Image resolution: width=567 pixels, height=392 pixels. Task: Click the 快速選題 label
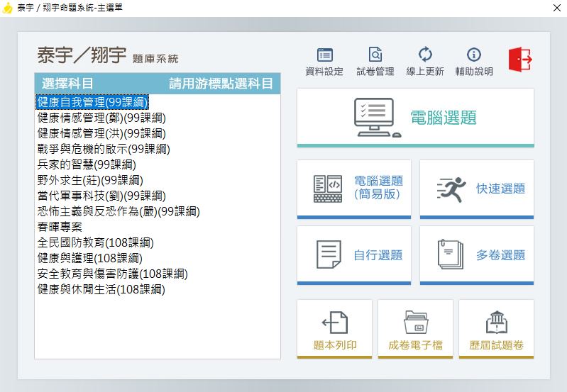500,189
